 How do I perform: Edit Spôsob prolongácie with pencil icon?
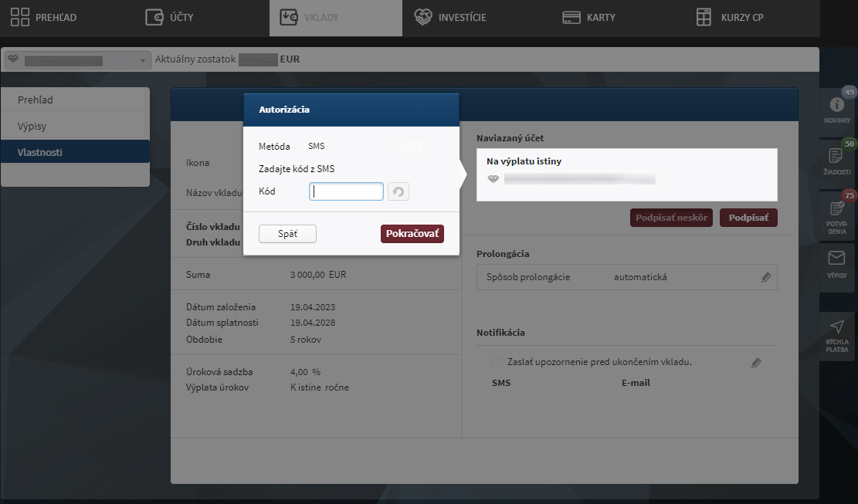[766, 277]
